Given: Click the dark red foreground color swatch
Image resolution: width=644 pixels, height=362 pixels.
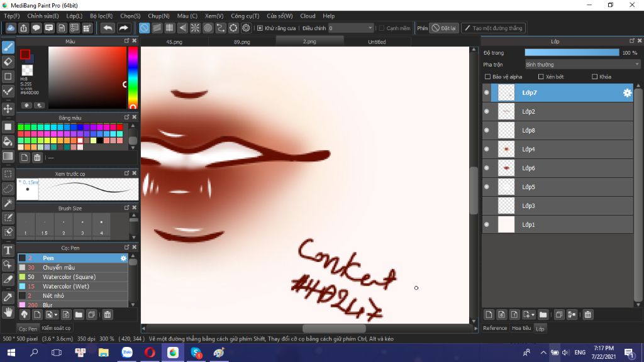Looking at the screenshot, I should coord(25,54).
